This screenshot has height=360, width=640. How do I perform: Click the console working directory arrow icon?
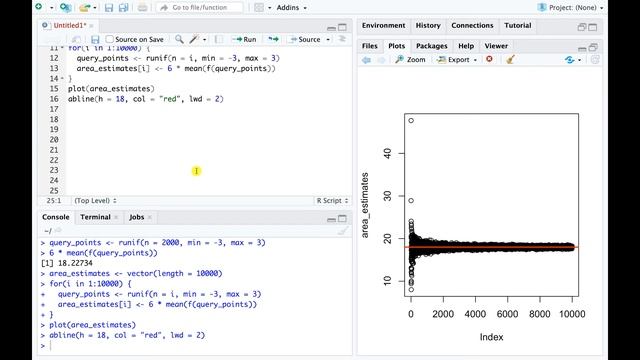(58, 231)
